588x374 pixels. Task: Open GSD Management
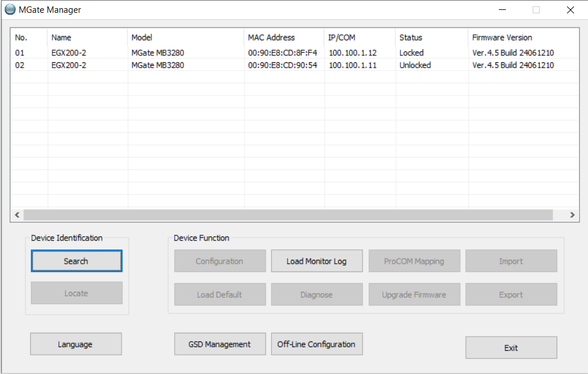(219, 344)
